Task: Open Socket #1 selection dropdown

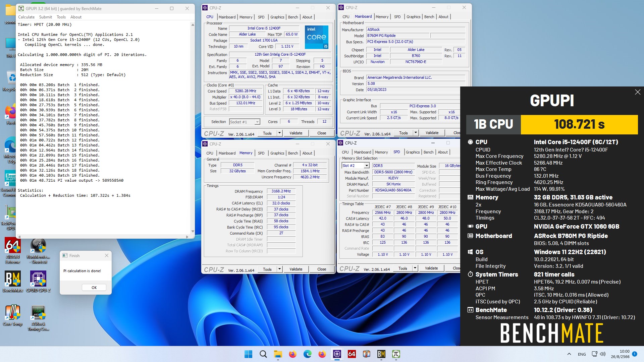Action: (245, 122)
